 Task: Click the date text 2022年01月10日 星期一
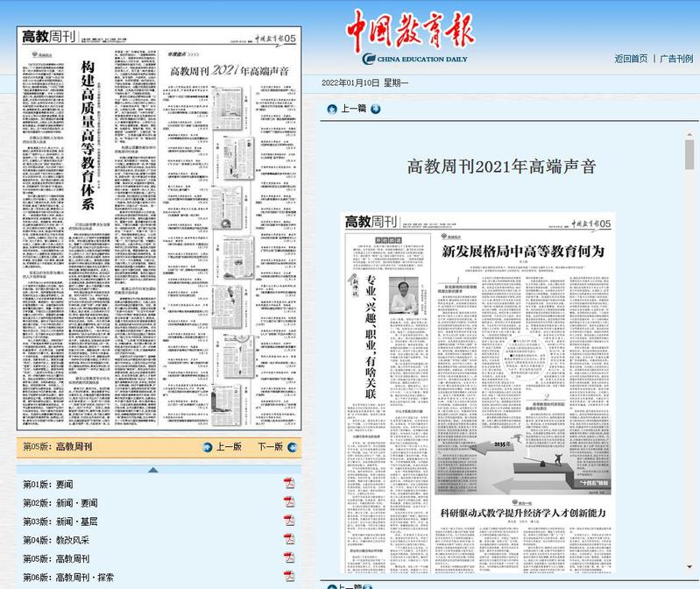(364, 83)
